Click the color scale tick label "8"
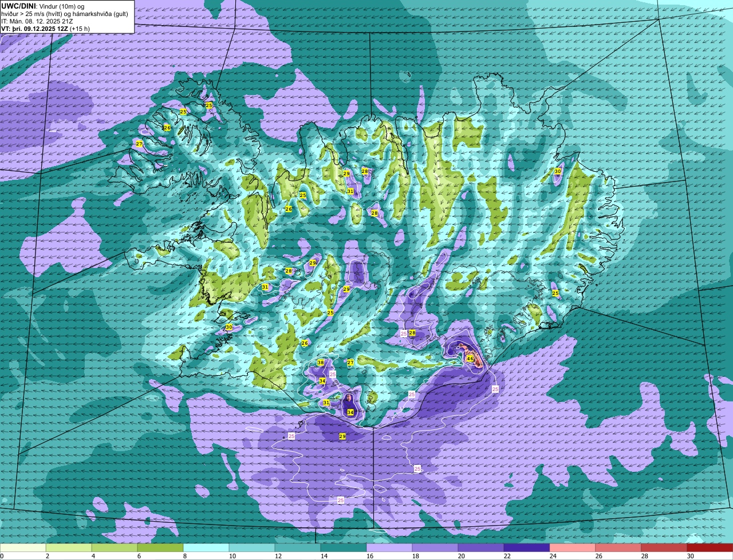Image resolution: width=733 pixels, height=560 pixels. click(x=184, y=556)
